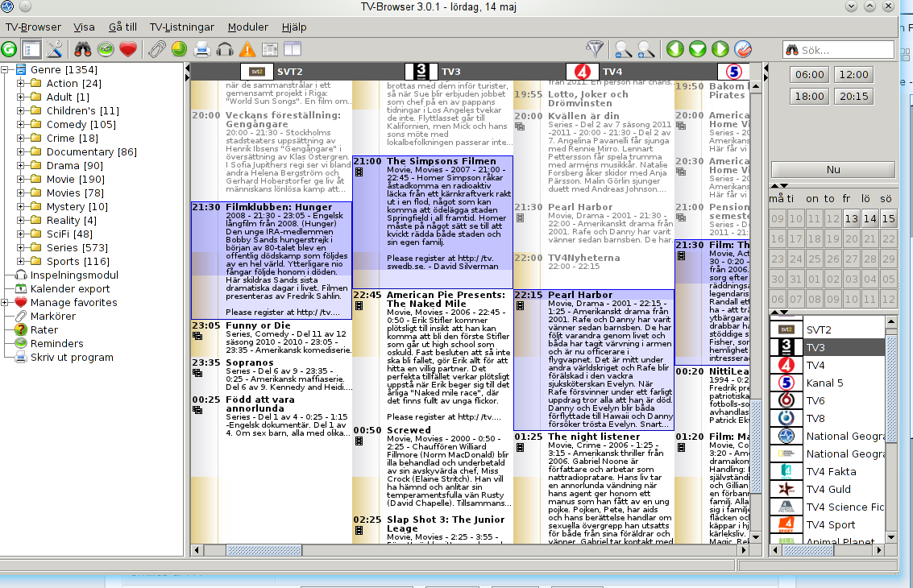Open the Visa menu
This screenshot has height=588, width=913.
84,27
